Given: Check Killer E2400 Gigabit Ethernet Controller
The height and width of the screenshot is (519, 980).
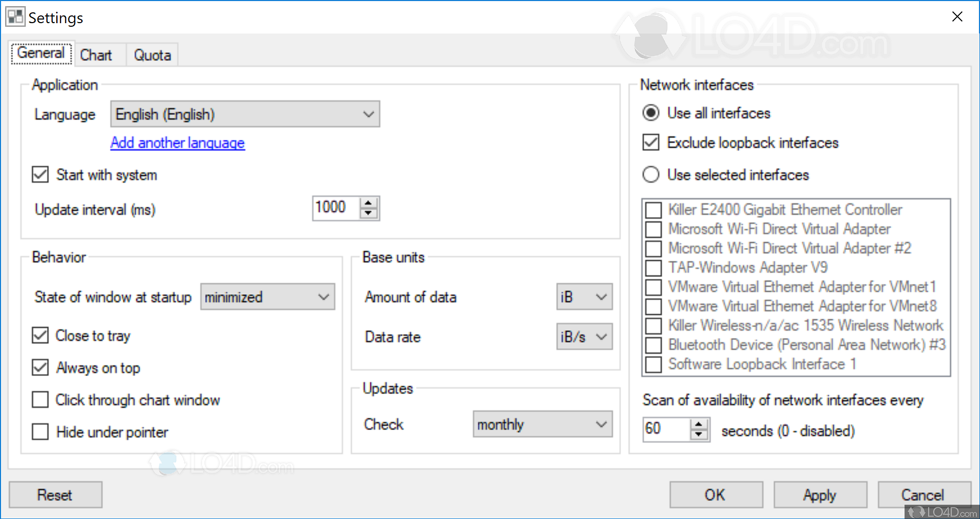Looking at the screenshot, I should [653, 210].
